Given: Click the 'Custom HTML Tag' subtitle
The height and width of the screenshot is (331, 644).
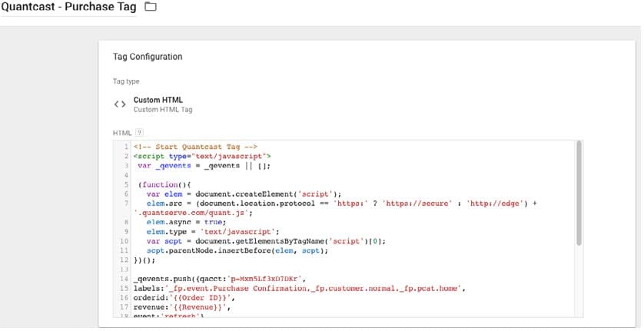Looking at the screenshot, I should [163, 110].
